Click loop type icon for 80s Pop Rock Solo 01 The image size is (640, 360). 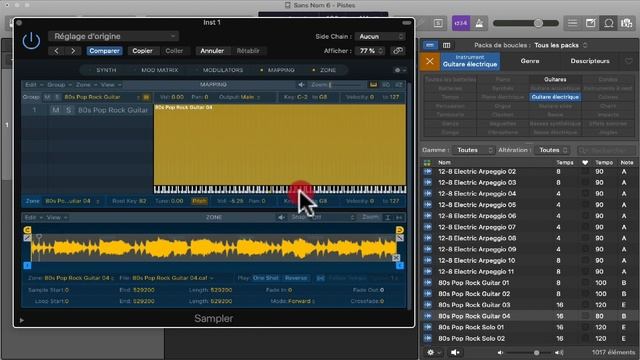[428, 327]
